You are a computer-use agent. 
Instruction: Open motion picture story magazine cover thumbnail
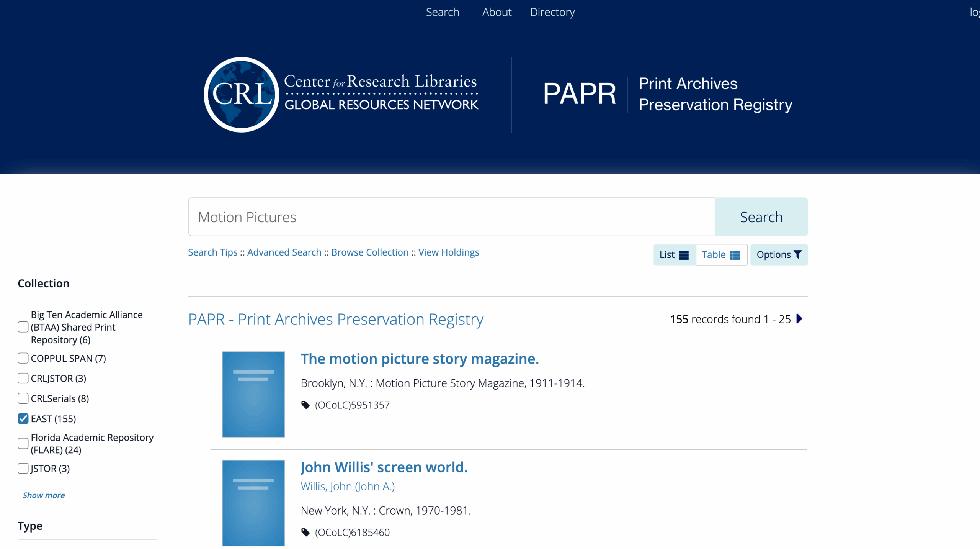pos(253,394)
